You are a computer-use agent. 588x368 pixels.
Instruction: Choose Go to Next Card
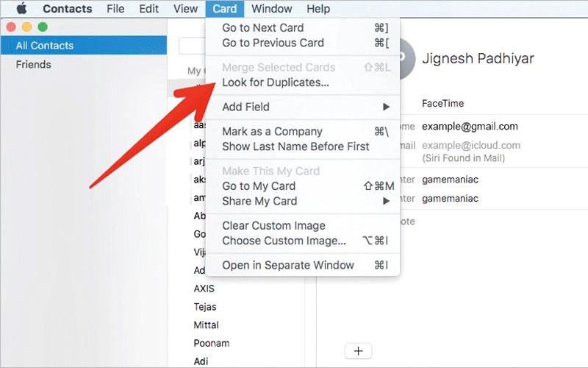(263, 28)
